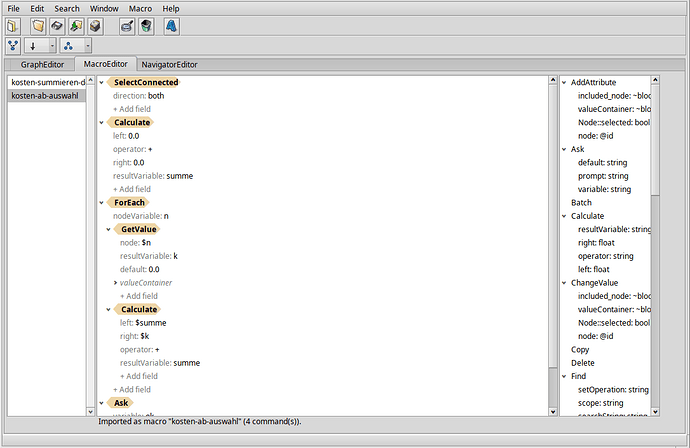Click Add field under SelectConnected

pos(132,109)
